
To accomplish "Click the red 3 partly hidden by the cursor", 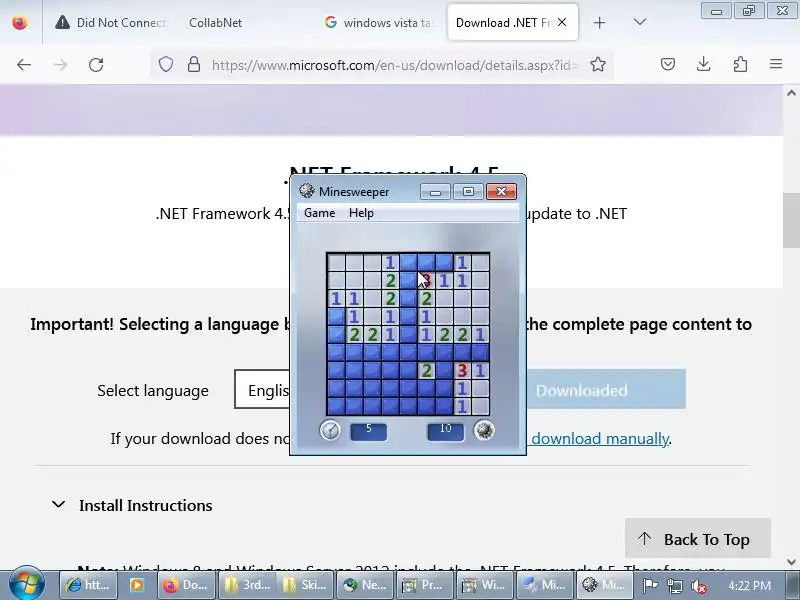I will coord(428,280).
